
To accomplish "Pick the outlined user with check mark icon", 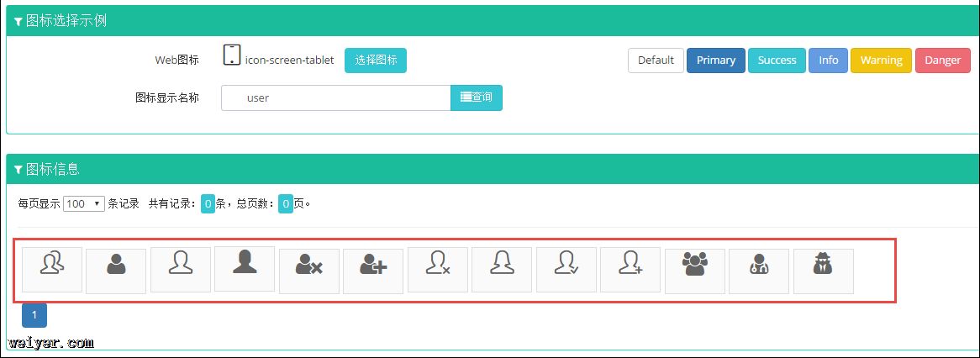I will [566, 269].
